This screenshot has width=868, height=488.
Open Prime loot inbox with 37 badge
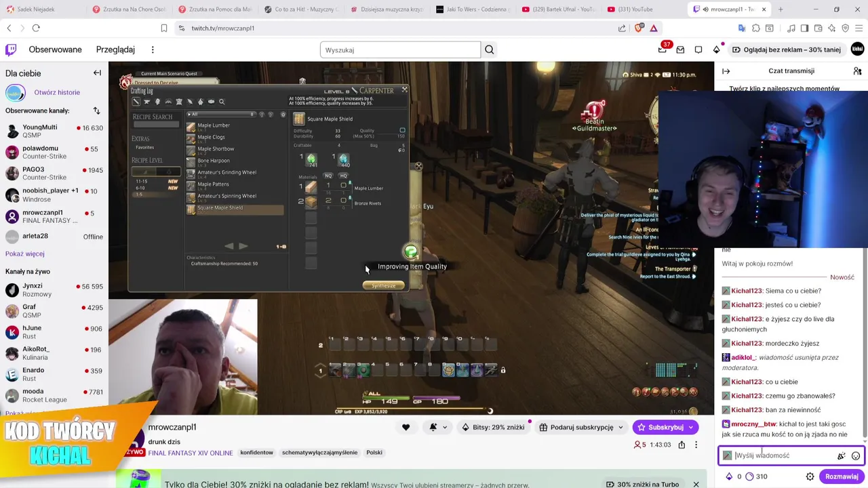click(663, 49)
